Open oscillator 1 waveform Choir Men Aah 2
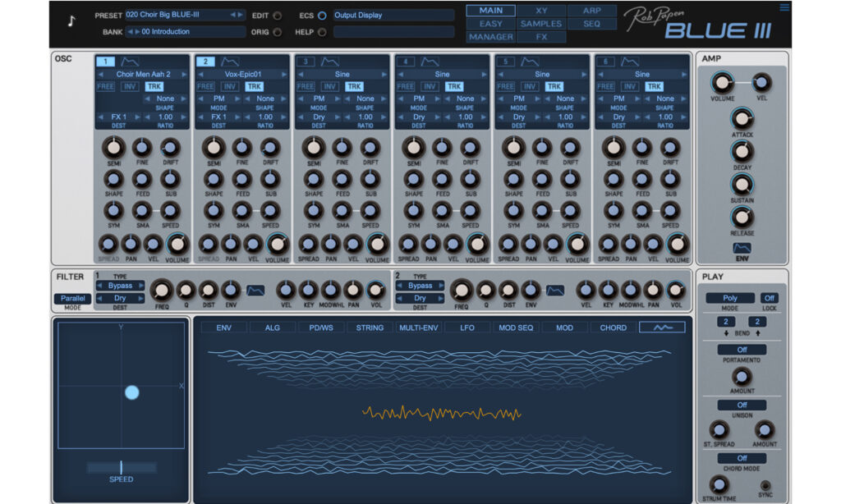The width and height of the screenshot is (841, 504). [x=142, y=74]
